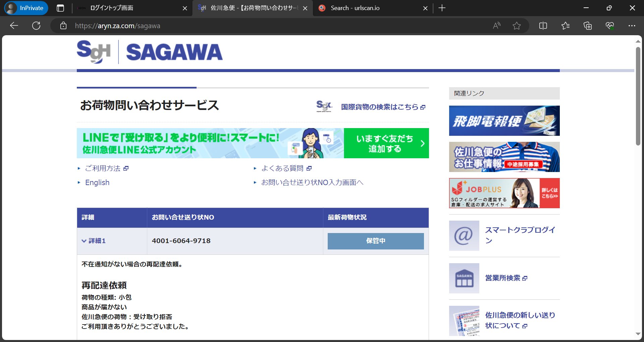Screen dimensions: 644x342
Task: Click the 送り状 slip thumbnail icon
Action: [464, 321]
